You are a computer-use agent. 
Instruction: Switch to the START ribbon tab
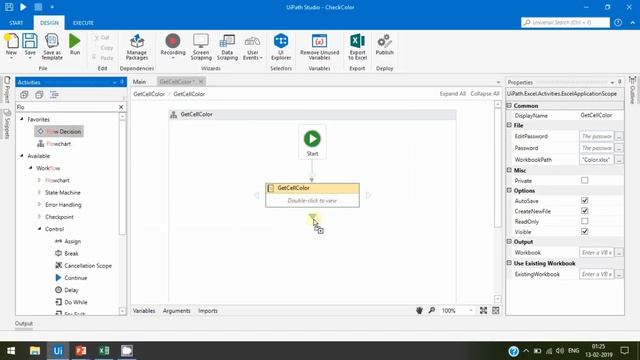tap(16, 23)
